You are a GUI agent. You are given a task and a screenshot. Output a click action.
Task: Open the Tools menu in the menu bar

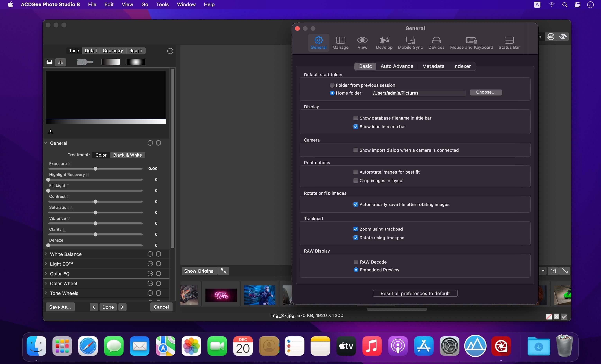coord(162,4)
